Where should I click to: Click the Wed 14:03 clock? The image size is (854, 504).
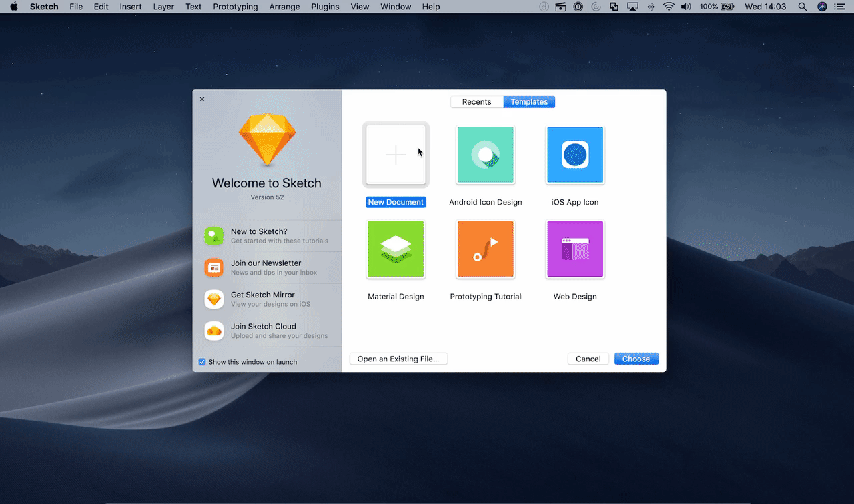pyautogui.click(x=765, y=7)
